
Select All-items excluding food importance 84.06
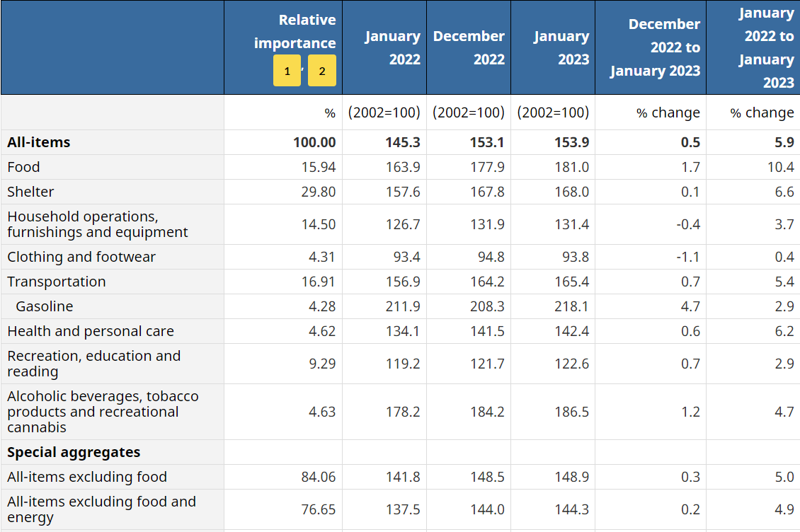coord(319,477)
